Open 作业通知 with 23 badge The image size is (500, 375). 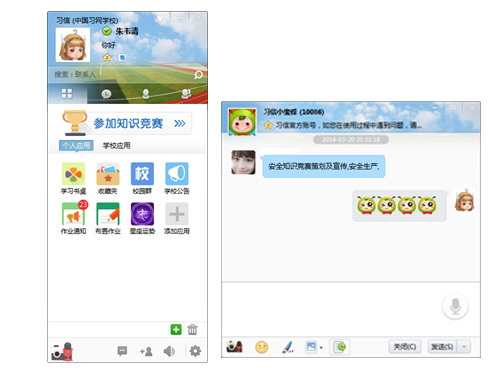pos(74,213)
